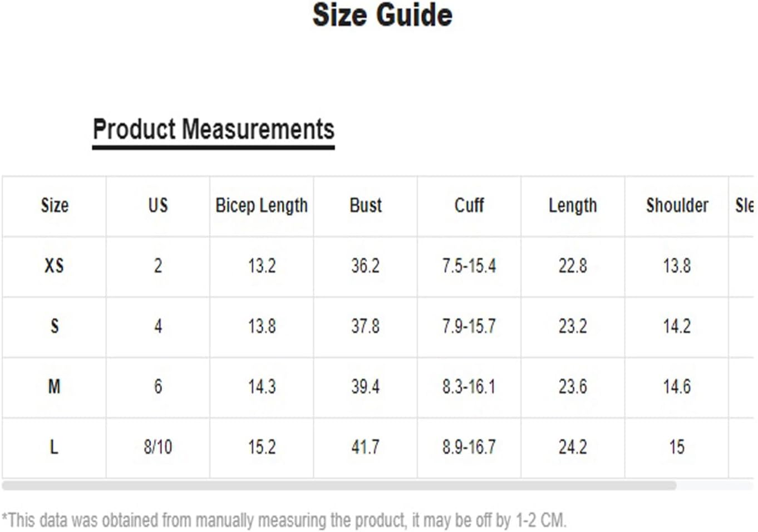Select the Product Measurements tab heading
Viewport: 758px width, 532px height.
click(x=214, y=130)
